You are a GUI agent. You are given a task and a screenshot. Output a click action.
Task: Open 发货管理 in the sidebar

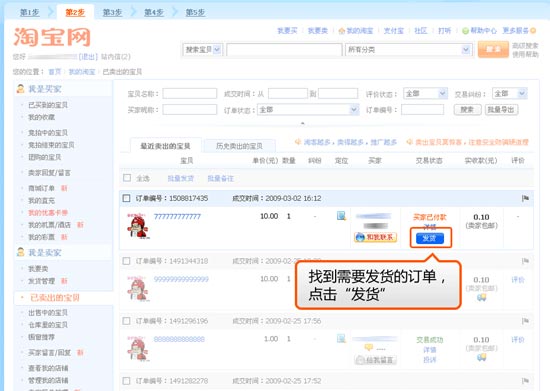click(41, 281)
